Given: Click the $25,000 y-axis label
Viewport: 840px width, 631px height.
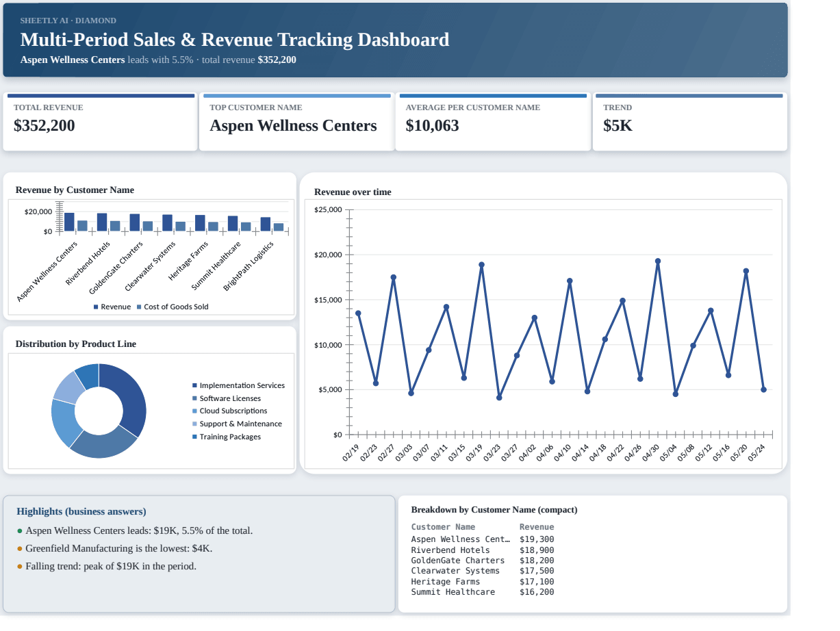Looking at the screenshot, I should [328, 209].
